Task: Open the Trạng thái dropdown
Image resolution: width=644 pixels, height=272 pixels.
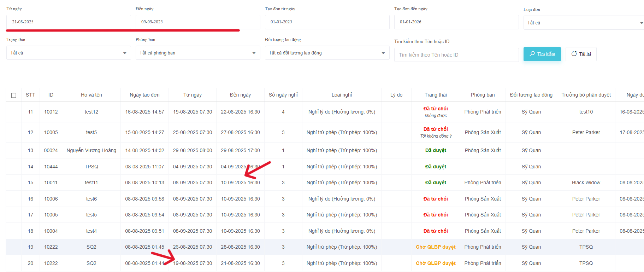Action: point(68,53)
